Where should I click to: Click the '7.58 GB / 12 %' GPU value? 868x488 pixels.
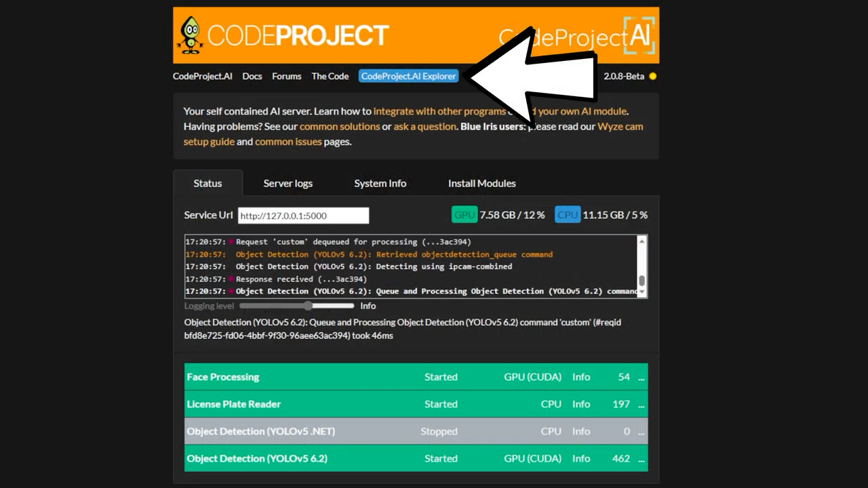click(512, 215)
